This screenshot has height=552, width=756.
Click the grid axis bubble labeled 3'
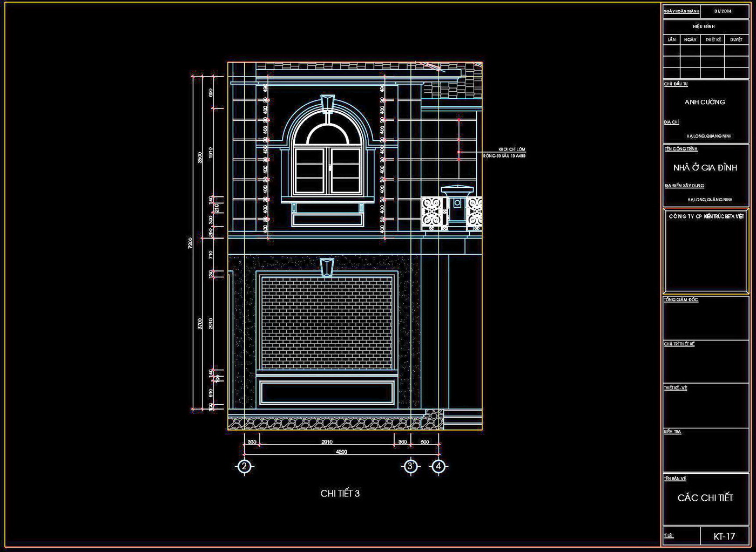coord(411,466)
